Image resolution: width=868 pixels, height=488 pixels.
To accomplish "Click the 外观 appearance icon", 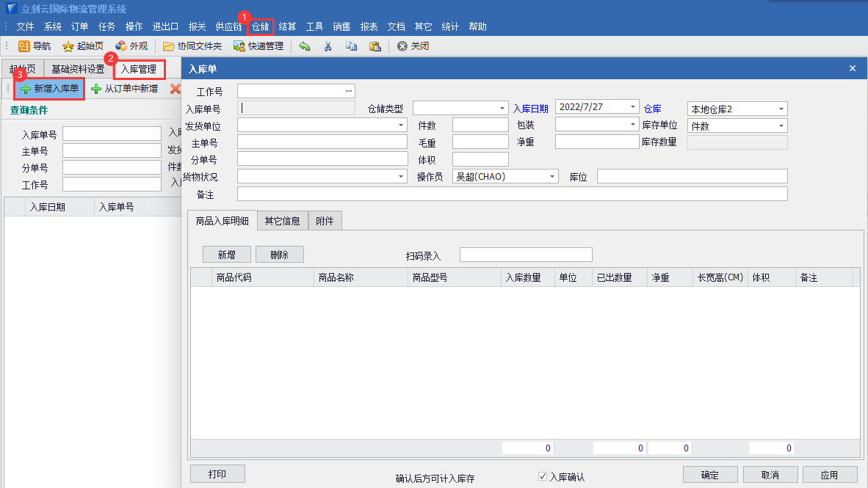I will pos(121,46).
